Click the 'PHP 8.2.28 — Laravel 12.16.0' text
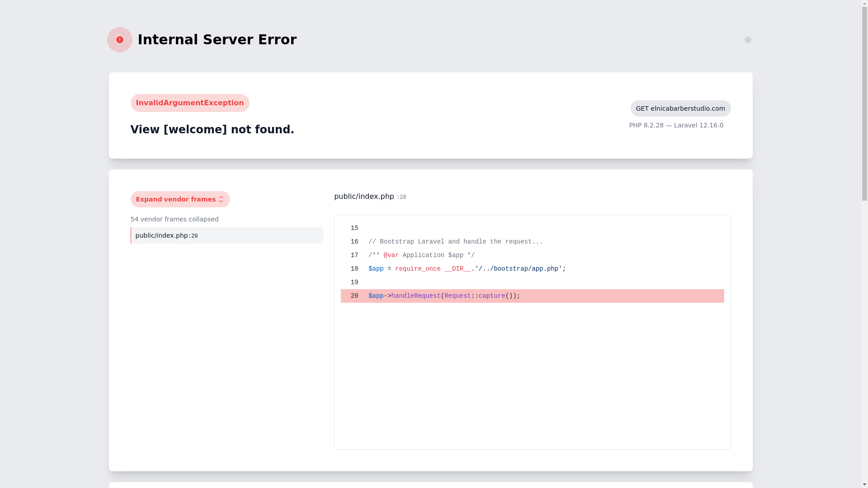The width and height of the screenshot is (868, 488). [676, 125]
